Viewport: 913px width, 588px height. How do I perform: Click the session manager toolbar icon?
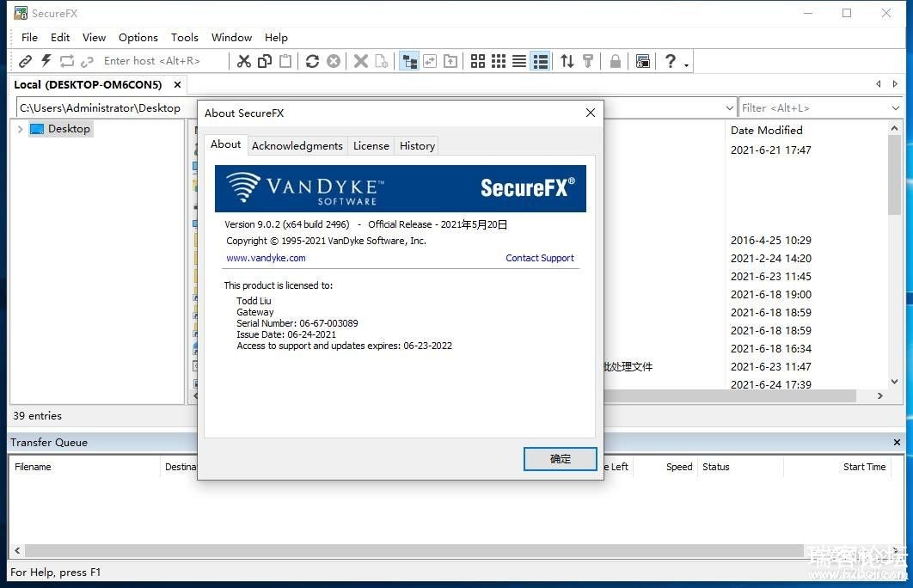click(x=643, y=61)
